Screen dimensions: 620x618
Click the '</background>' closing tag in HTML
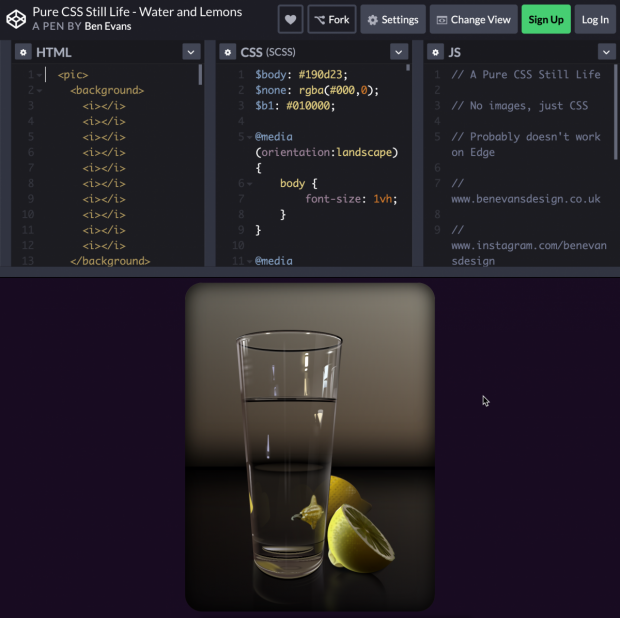110,261
